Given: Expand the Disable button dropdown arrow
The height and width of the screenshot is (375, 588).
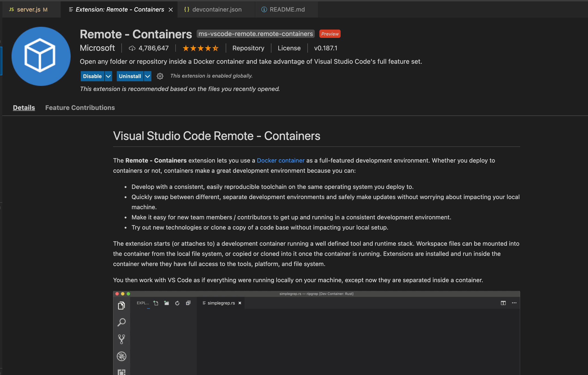Looking at the screenshot, I should [108, 76].
